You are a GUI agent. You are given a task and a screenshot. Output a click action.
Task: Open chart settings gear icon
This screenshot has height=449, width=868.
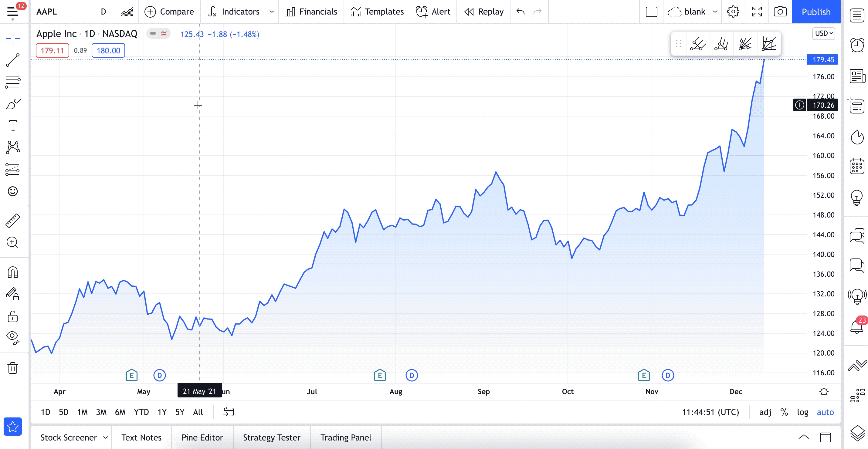pyautogui.click(x=733, y=12)
